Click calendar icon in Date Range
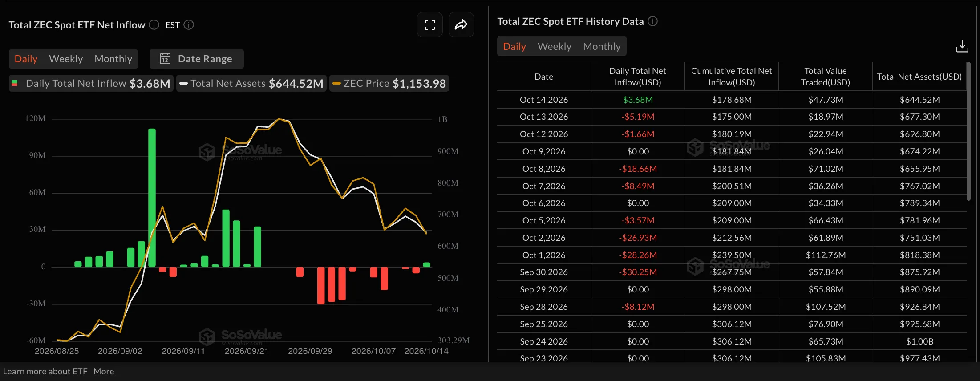The image size is (980, 381). click(x=165, y=59)
